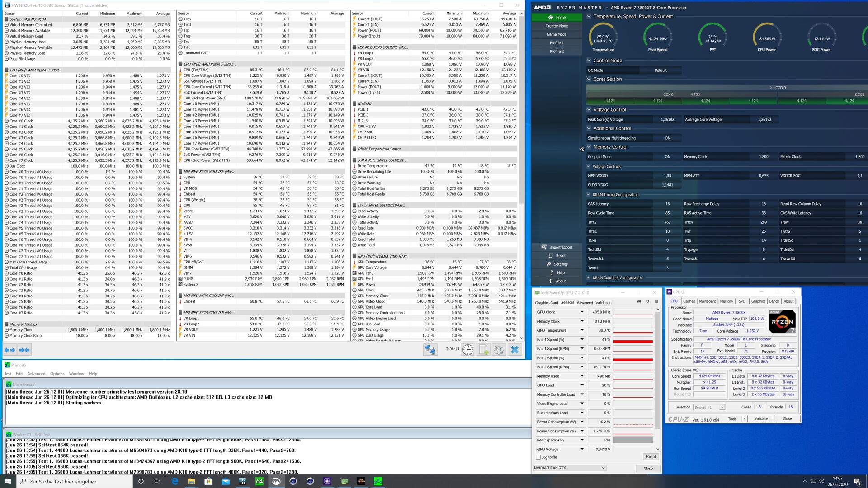Collapse Cores Section in Ryzen Master
Viewport: 868px width, 488px height.
589,79
